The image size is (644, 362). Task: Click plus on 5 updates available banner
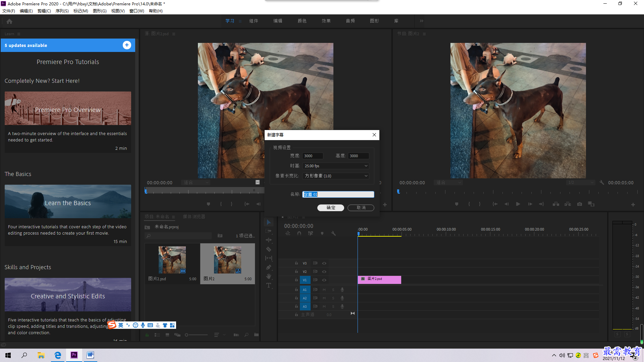click(x=127, y=45)
